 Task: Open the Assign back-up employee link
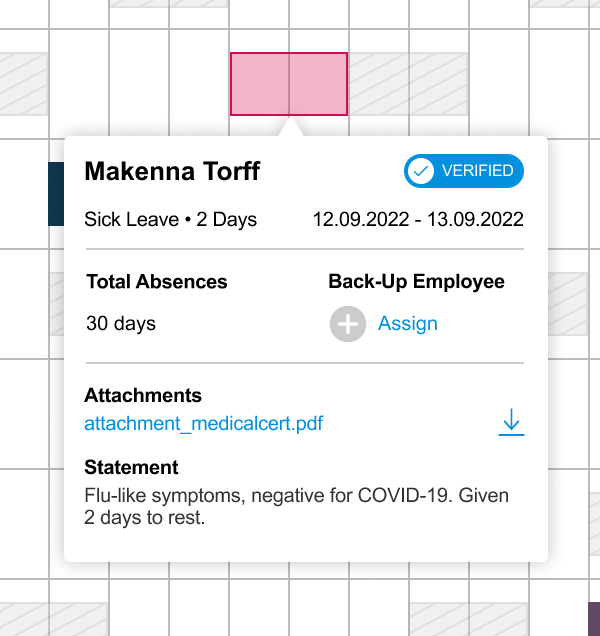point(408,324)
